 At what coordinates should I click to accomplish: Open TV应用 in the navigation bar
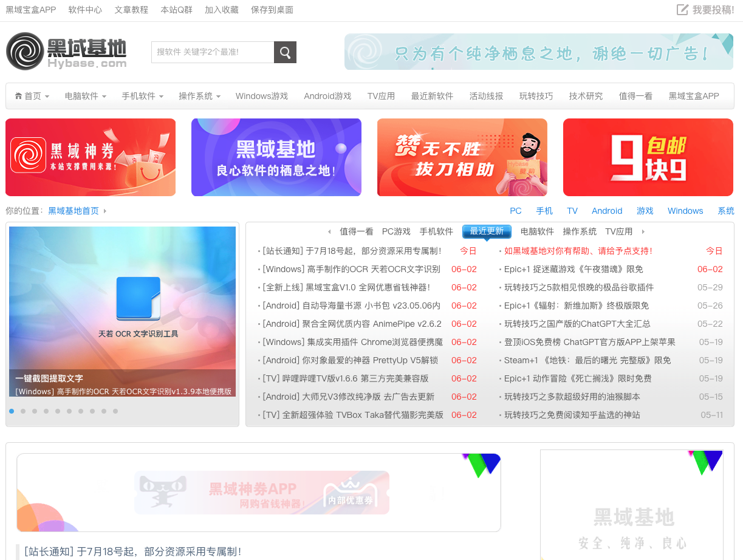point(381,96)
